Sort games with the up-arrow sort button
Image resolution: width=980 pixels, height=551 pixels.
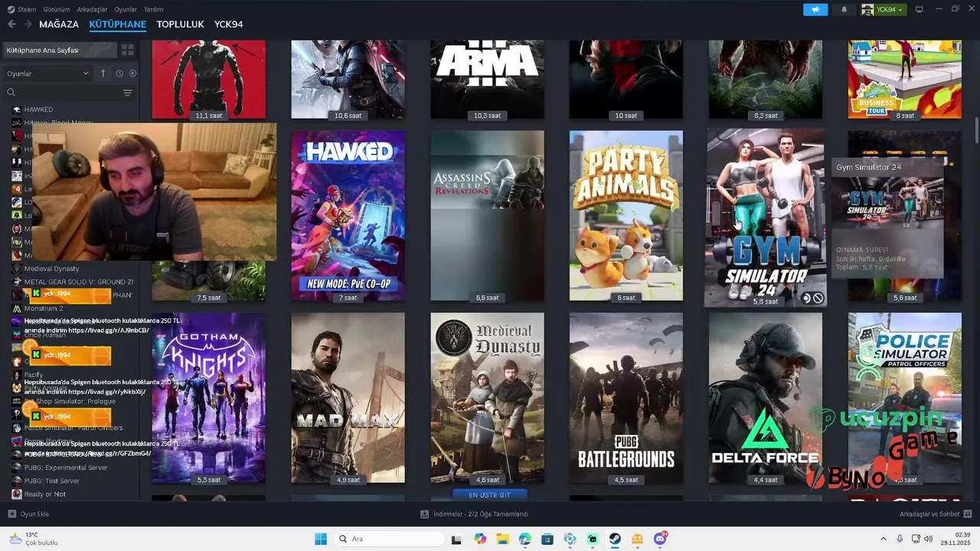coord(103,73)
